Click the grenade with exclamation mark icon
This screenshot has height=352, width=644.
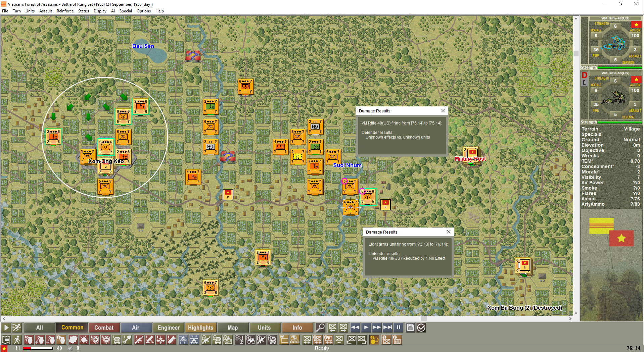[x=29, y=340]
